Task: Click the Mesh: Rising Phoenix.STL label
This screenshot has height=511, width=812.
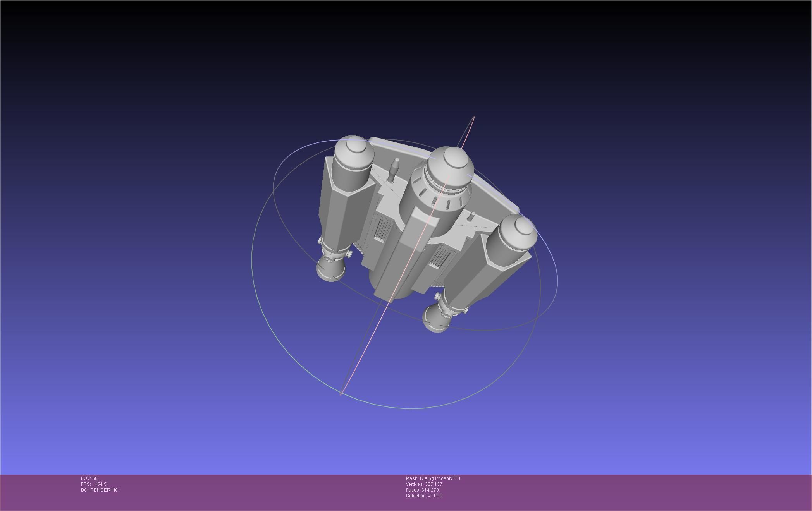Action: pos(434,478)
